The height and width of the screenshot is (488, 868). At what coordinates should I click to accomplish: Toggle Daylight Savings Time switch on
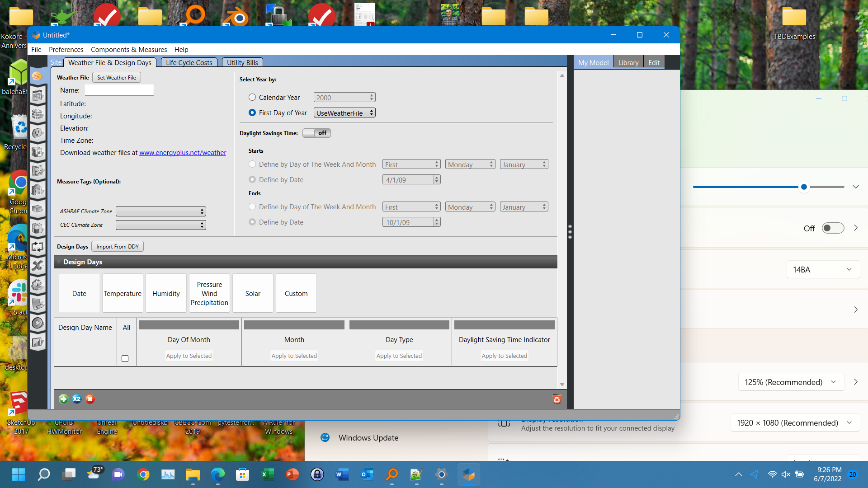[316, 133]
